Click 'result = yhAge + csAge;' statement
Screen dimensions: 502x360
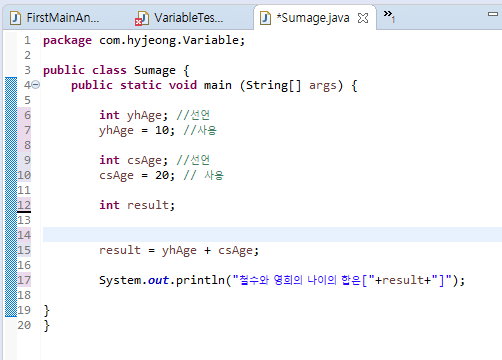[179, 250]
